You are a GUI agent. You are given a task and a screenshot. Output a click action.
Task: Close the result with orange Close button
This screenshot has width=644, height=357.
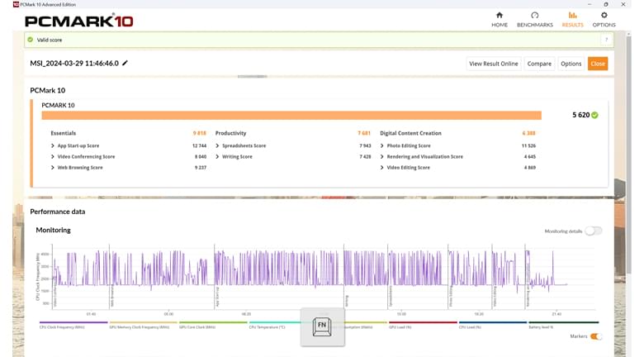pyautogui.click(x=598, y=64)
